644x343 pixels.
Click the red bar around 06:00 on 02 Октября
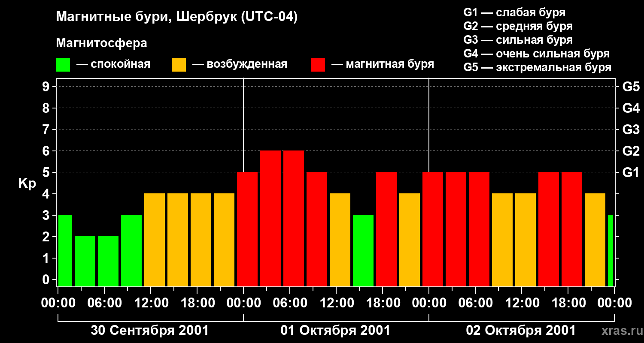click(x=479, y=229)
